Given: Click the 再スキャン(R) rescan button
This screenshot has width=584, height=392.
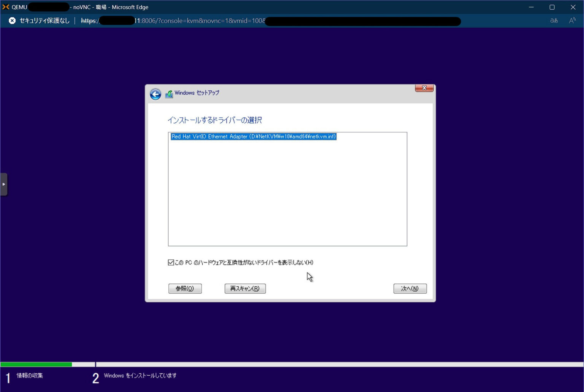Looking at the screenshot, I should click(x=245, y=288).
